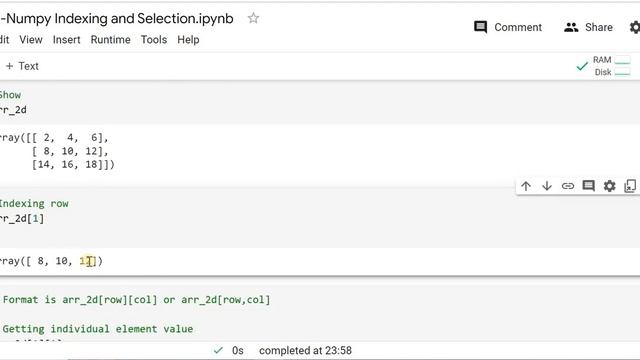Open the Tools menu
Viewport: 640px width, 360px height.
154,40
